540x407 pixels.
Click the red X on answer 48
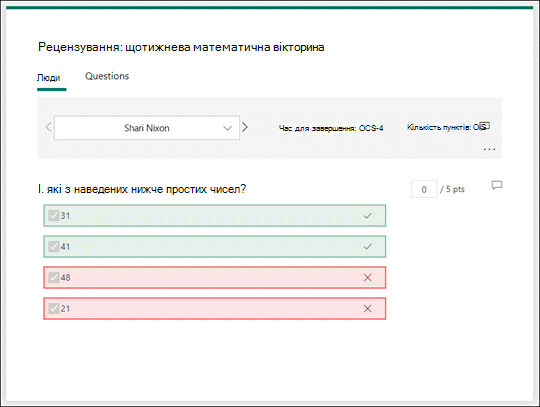367,278
